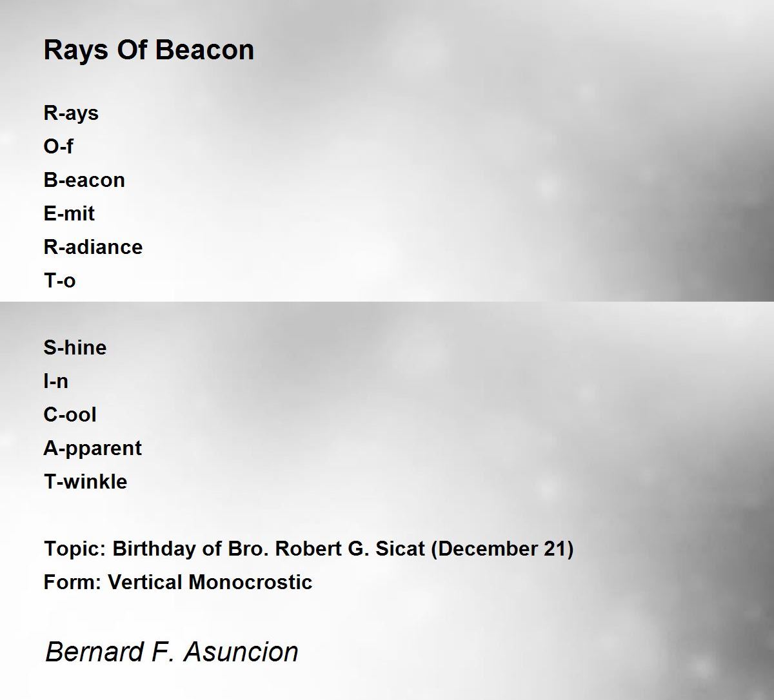Click the line O-f

click(58, 146)
